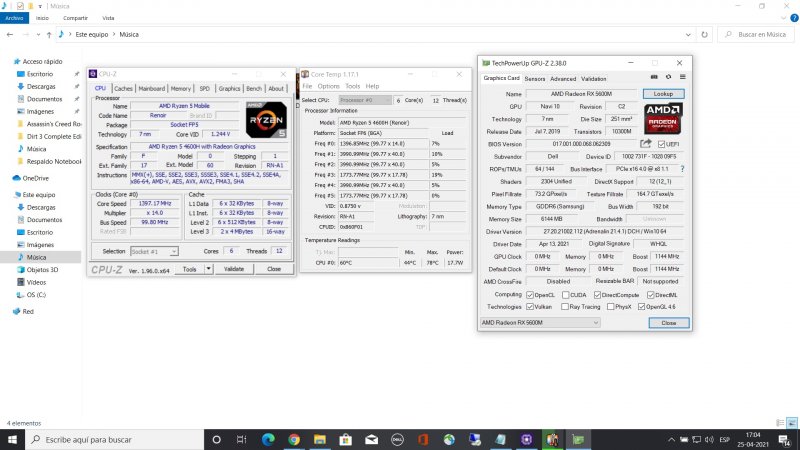Click Explorer refresh button in address bar
800x450 pixels.
pos(705,35)
